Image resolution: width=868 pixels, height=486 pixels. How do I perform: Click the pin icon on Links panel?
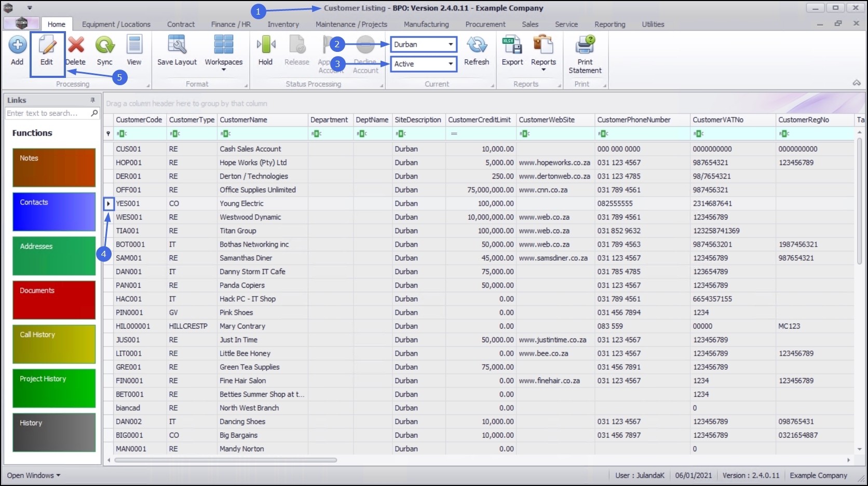click(93, 100)
